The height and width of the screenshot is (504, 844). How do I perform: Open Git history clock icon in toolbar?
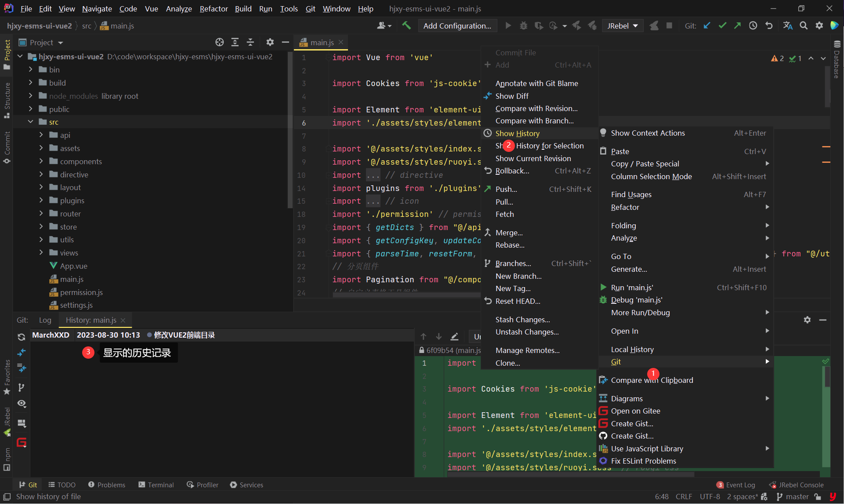pos(753,25)
